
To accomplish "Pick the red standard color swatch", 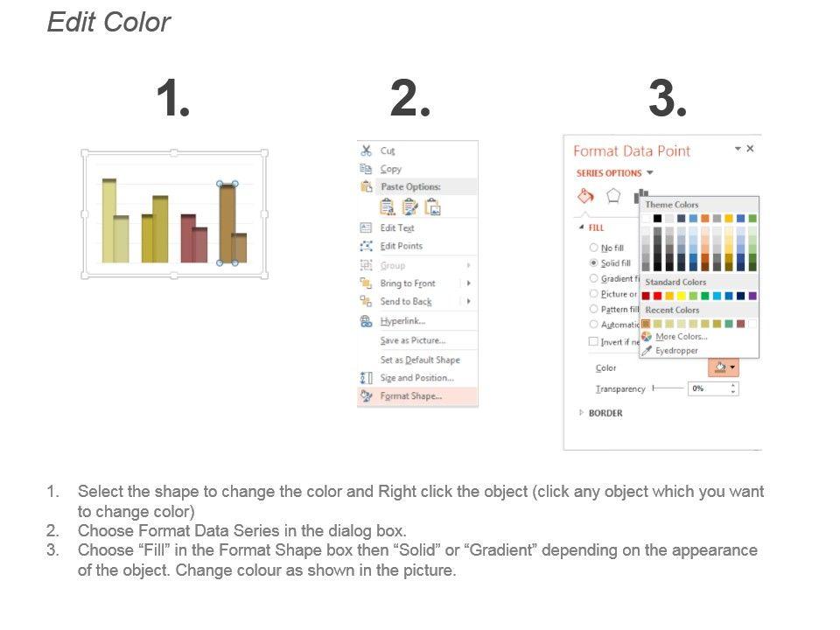I will pos(658,296).
